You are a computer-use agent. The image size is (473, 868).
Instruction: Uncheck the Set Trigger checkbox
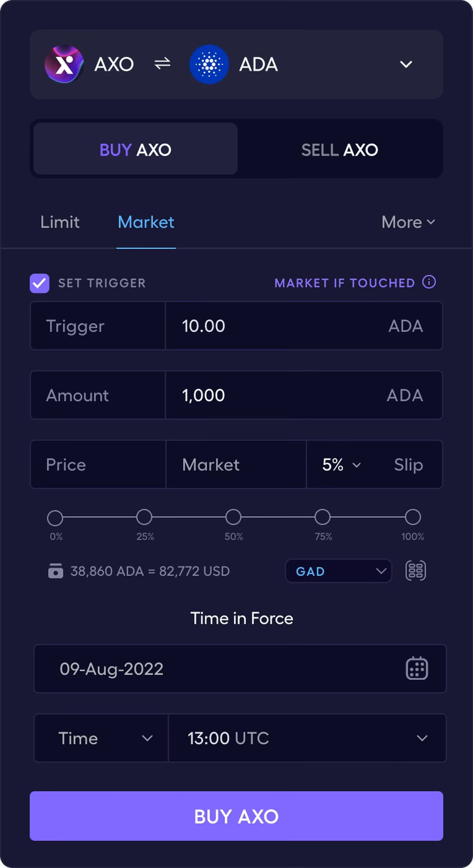point(40,283)
